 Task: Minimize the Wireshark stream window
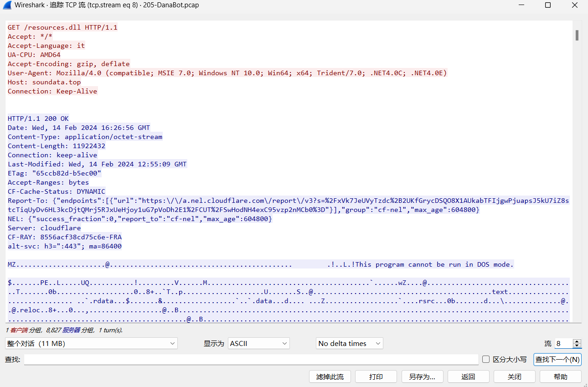(x=521, y=5)
